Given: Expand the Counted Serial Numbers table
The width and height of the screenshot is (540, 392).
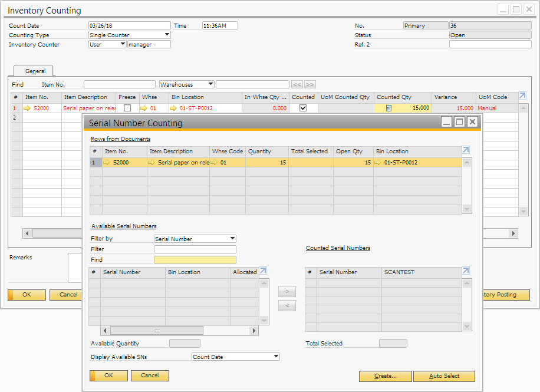Looking at the screenshot, I should tap(466, 271).
